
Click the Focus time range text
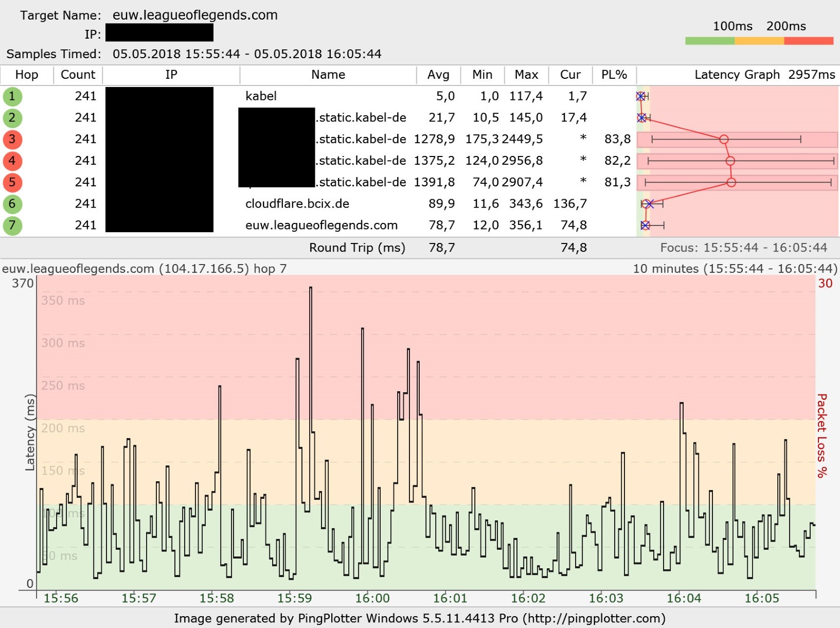pyautogui.click(x=744, y=248)
